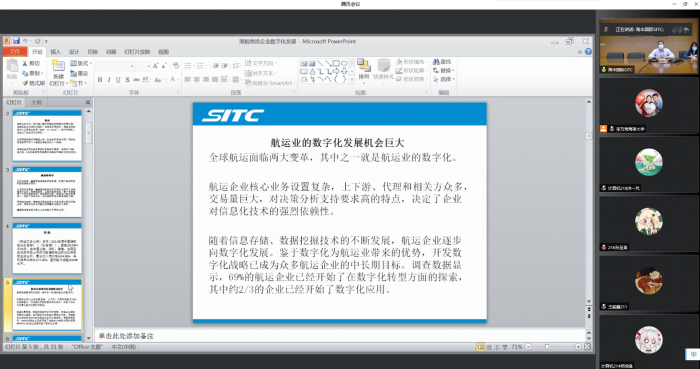This screenshot has width=700, height=369.
Task: Pick the font color A swatch
Action: click(x=173, y=80)
